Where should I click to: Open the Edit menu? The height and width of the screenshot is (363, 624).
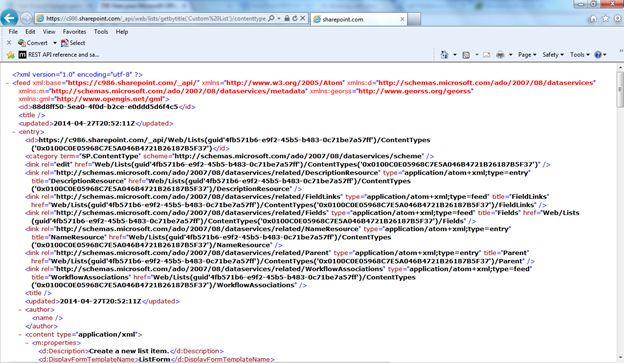[30, 31]
